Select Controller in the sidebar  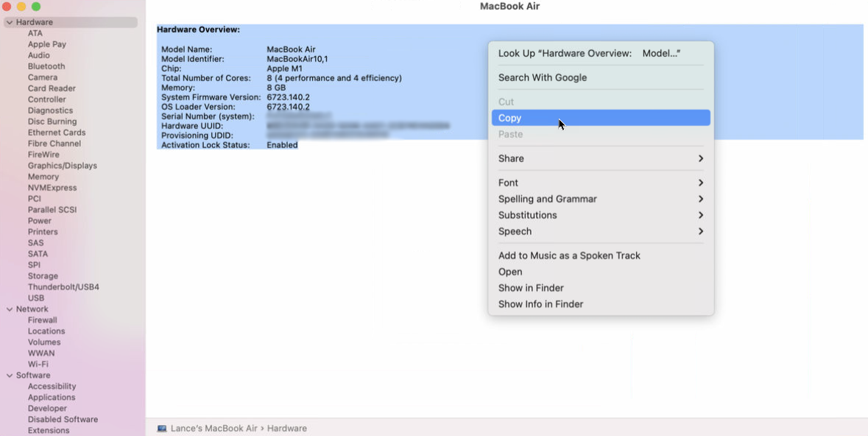point(46,99)
